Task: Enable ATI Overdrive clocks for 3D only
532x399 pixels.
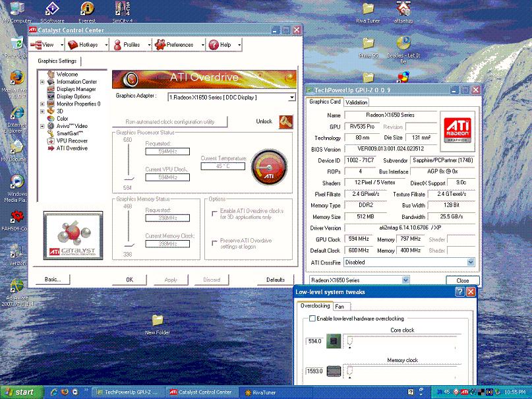Action: 214,214
